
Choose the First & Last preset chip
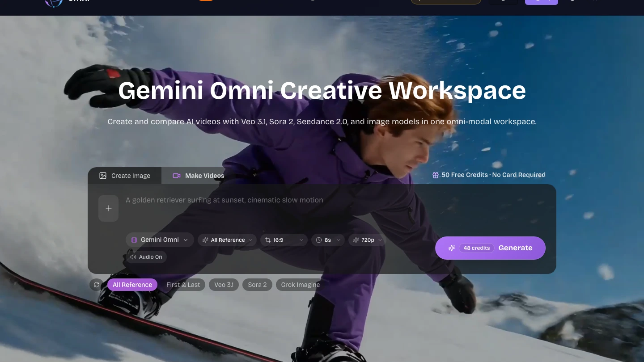tap(183, 285)
